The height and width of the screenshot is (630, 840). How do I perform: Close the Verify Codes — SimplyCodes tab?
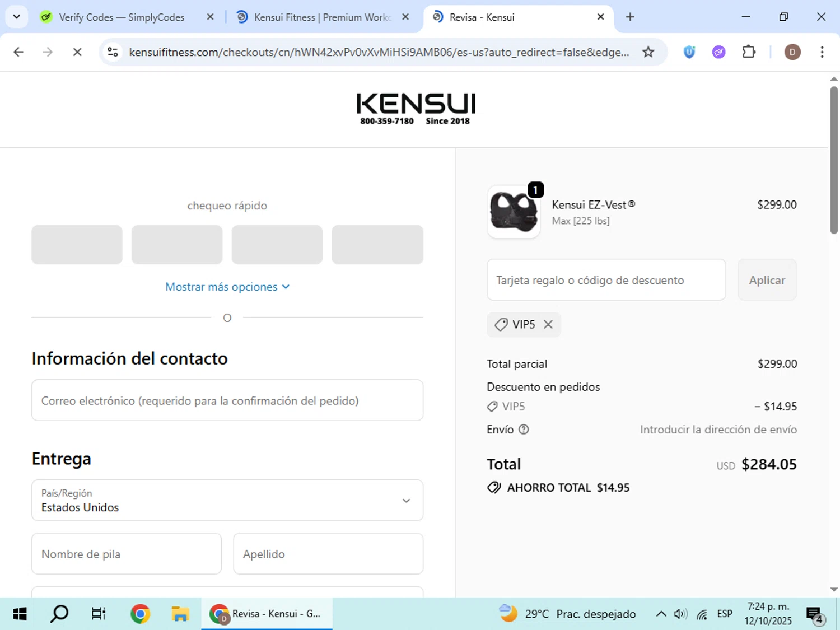pyautogui.click(x=210, y=17)
